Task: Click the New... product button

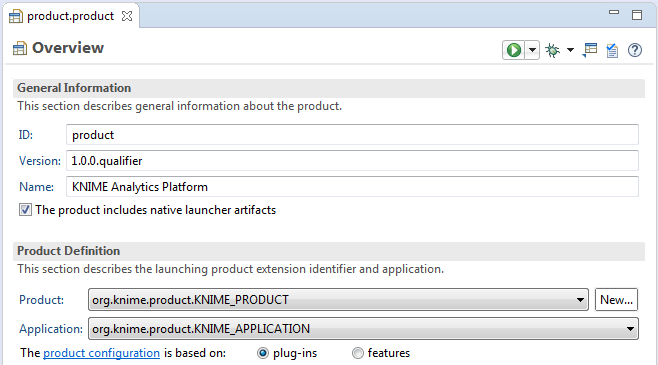Action: [616, 300]
